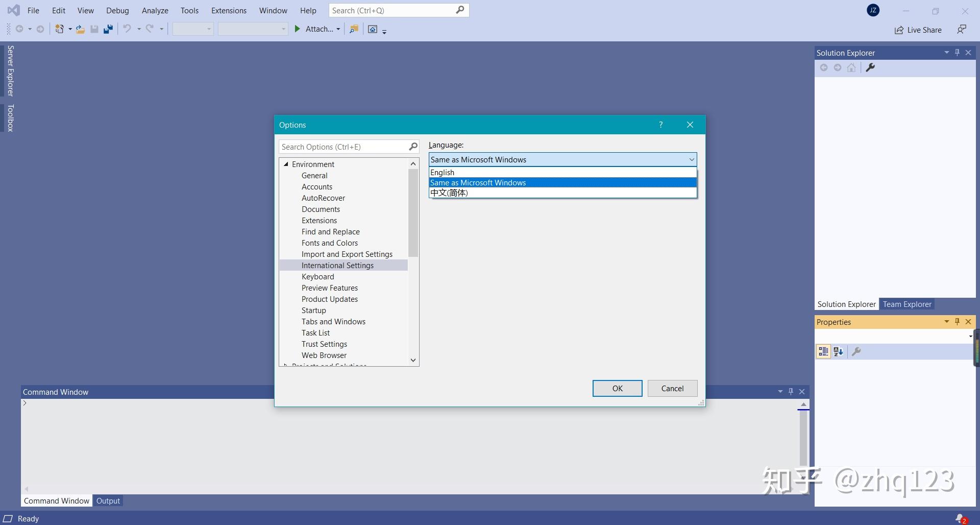The width and height of the screenshot is (980, 525).
Task: Select the Open File toolbar icon
Action: click(x=80, y=29)
